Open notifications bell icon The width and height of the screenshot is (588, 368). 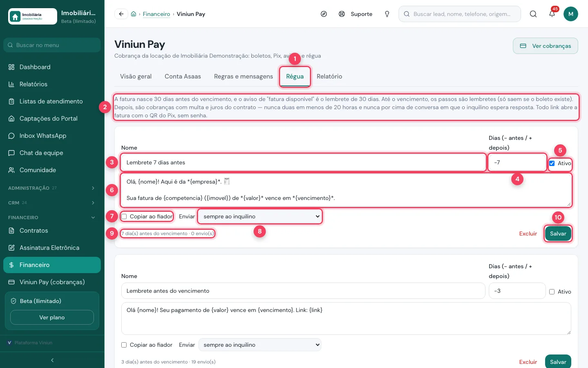tap(552, 14)
